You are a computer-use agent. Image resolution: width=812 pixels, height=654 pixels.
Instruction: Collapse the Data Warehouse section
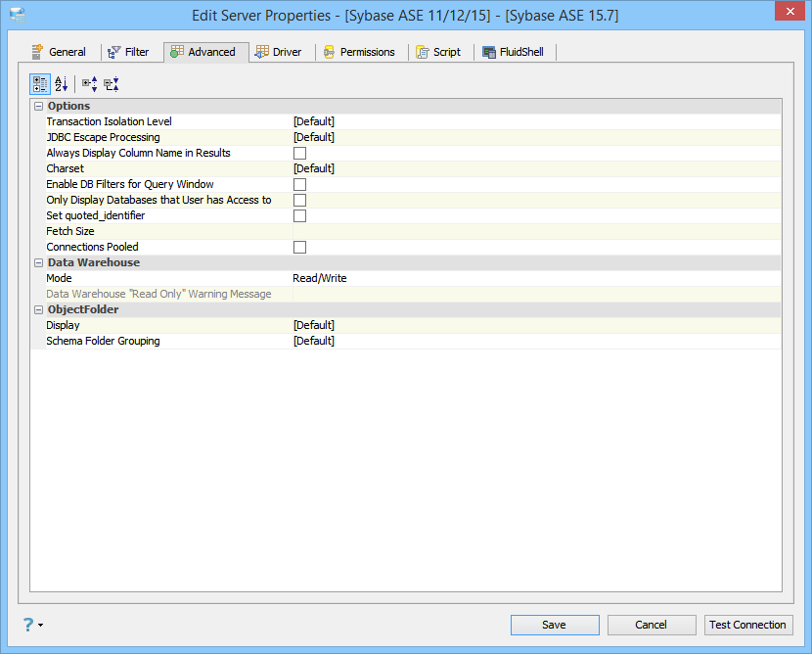(x=38, y=262)
